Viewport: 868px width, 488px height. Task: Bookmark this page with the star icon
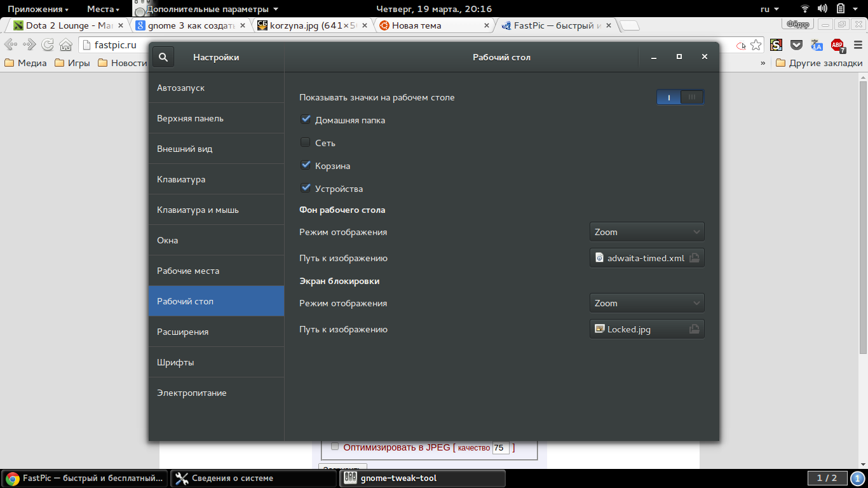click(756, 45)
